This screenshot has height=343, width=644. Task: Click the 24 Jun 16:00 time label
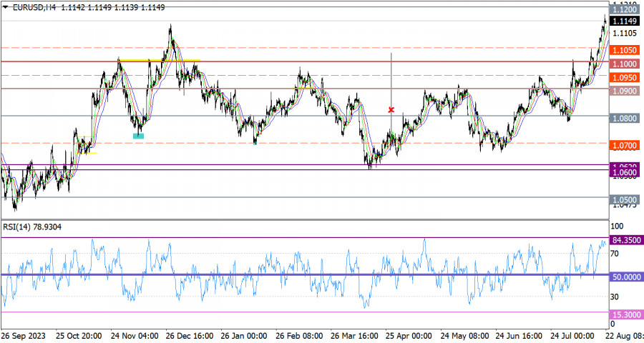[x=519, y=336]
